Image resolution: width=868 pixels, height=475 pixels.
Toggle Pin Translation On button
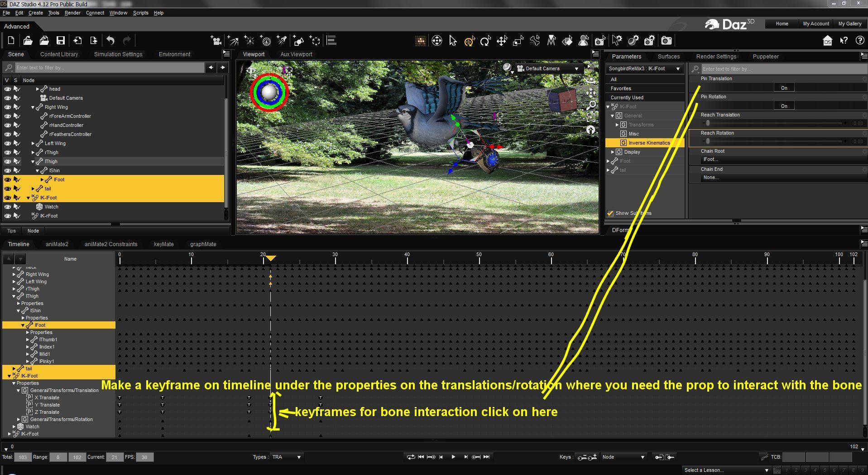point(784,88)
